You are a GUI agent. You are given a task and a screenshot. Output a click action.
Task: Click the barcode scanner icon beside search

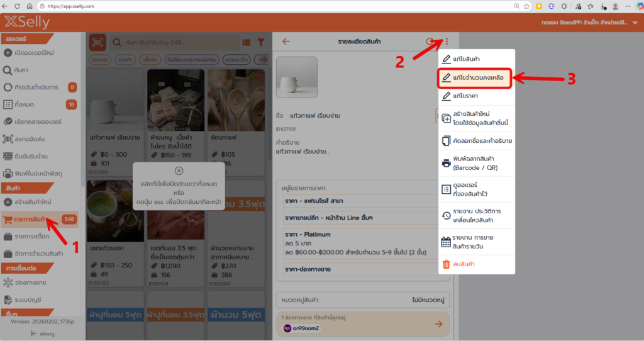click(97, 42)
